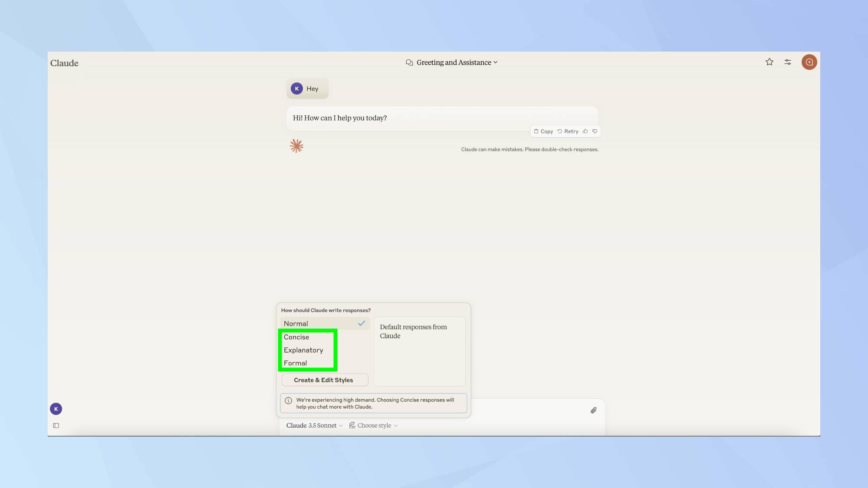Click the user profile icon top right
The image size is (868, 488).
tap(809, 62)
